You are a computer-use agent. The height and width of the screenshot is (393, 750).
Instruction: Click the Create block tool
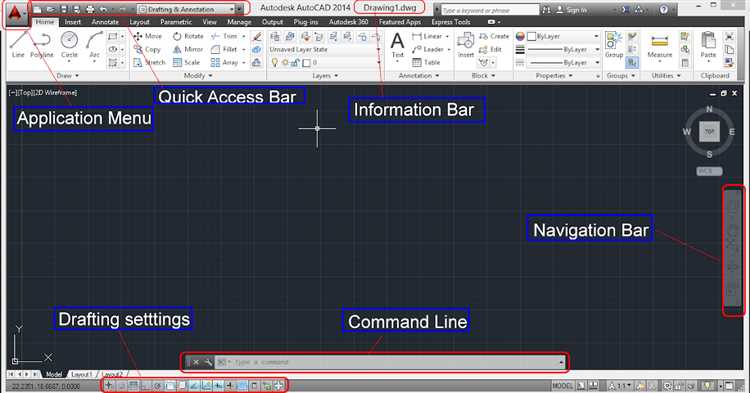coord(494,36)
